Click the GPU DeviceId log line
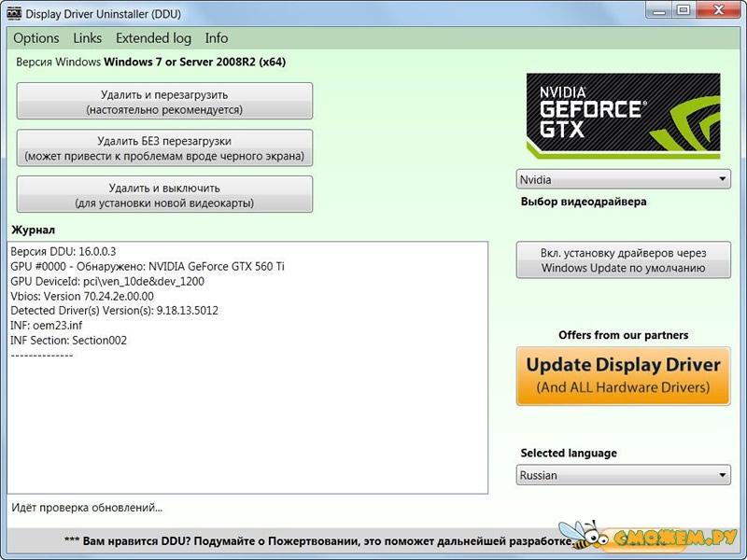This screenshot has height=560, width=747. 107,281
